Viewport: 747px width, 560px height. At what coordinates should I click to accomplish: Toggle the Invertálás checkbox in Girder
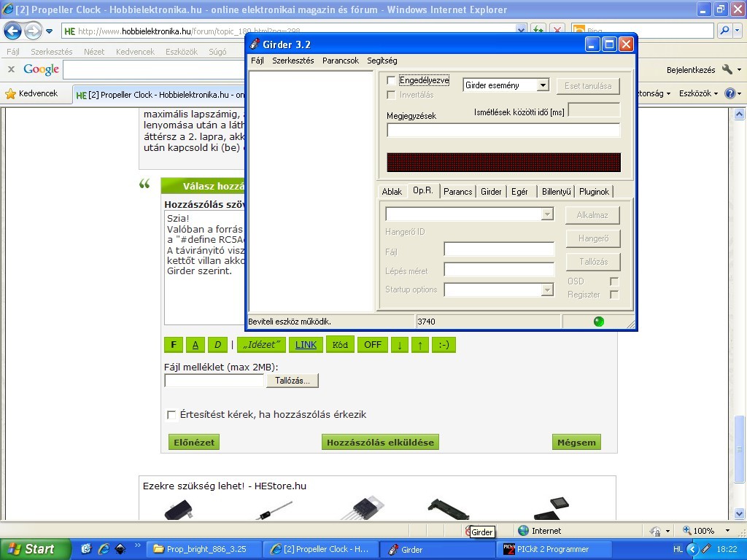tap(391, 95)
